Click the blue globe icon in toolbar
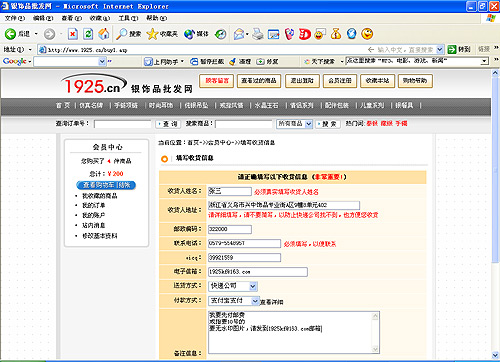Image resolution: width=500 pixels, height=362 pixels. (x=351, y=34)
